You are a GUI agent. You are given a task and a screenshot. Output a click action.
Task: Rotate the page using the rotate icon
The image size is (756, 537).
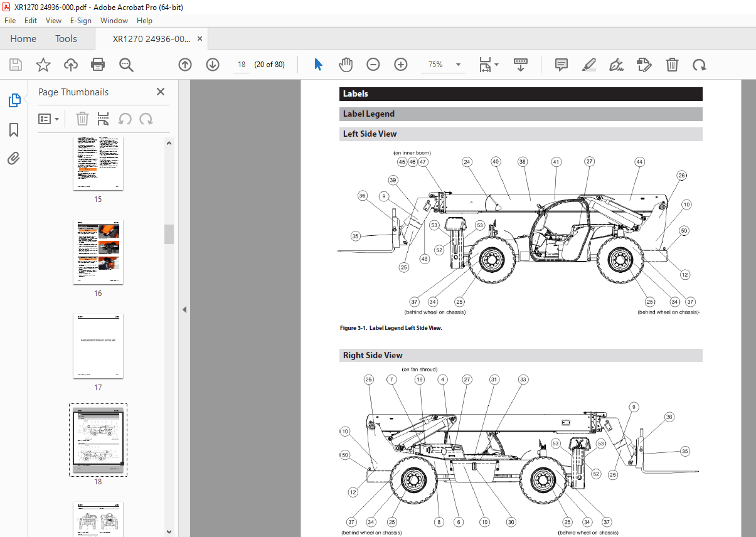pos(699,65)
